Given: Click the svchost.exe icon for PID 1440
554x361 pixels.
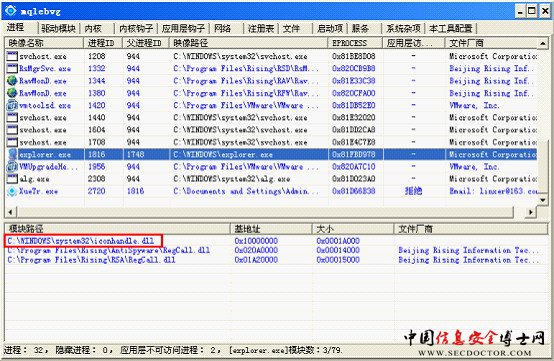Looking at the screenshot, I should coord(12,118).
